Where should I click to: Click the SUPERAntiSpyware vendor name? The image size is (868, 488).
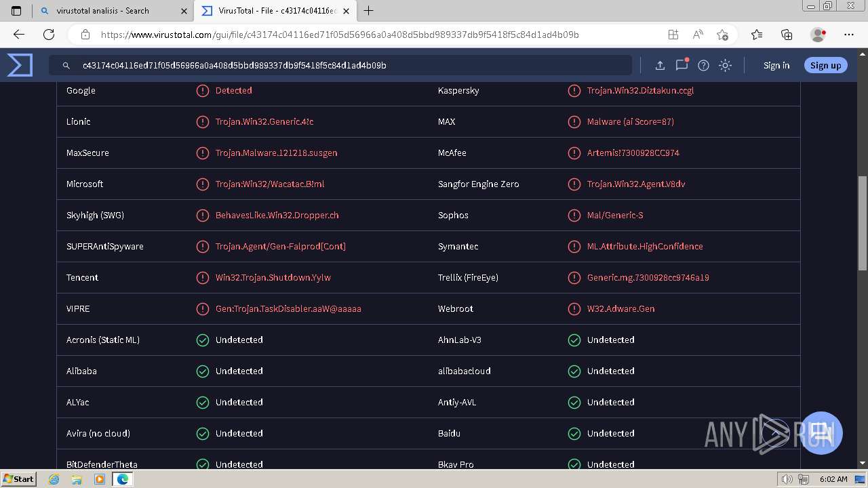coord(105,247)
